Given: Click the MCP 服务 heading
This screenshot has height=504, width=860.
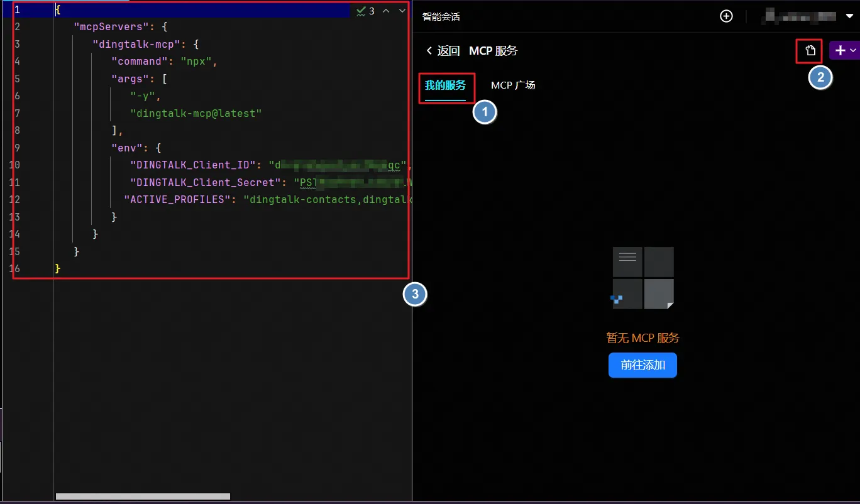Looking at the screenshot, I should (x=493, y=51).
